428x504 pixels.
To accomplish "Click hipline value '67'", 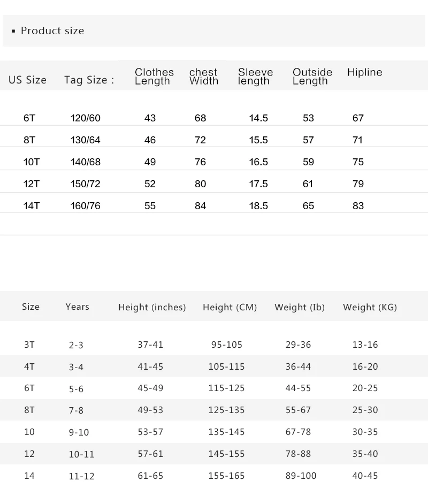I will point(358,118).
